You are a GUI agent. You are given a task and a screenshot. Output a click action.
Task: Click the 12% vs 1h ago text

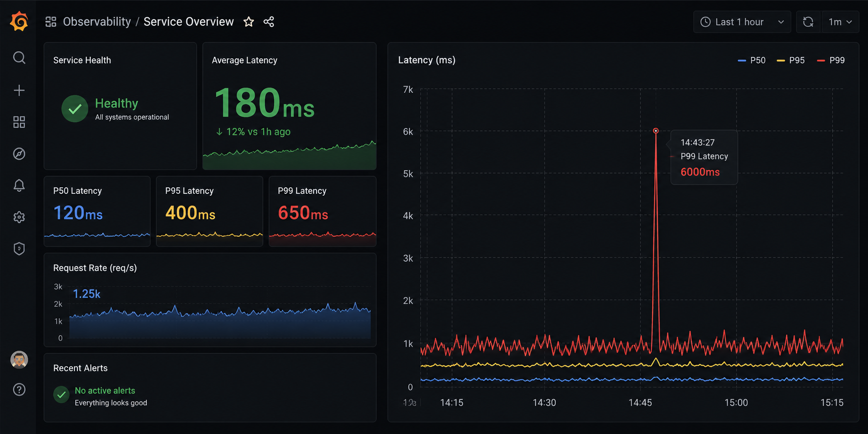point(253,132)
